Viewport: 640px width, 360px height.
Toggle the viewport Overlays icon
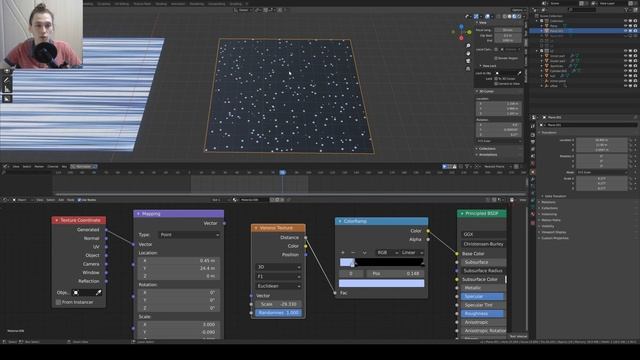[x=487, y=16]
